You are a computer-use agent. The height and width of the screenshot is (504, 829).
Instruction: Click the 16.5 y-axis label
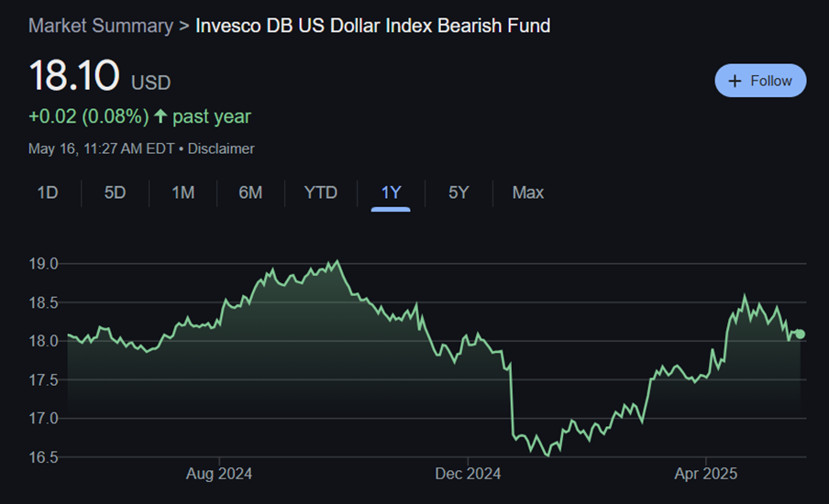(x=43, y=457)
